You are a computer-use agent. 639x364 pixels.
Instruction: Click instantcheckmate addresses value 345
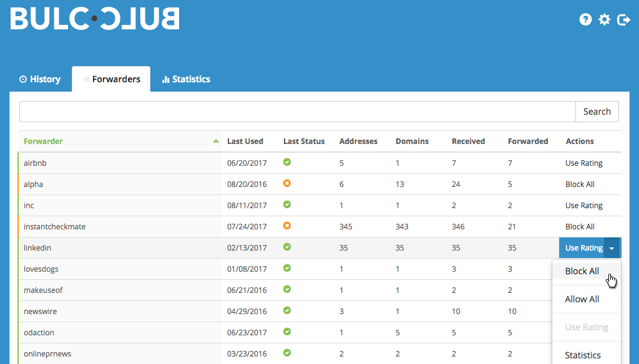click(x=346, y=227)
